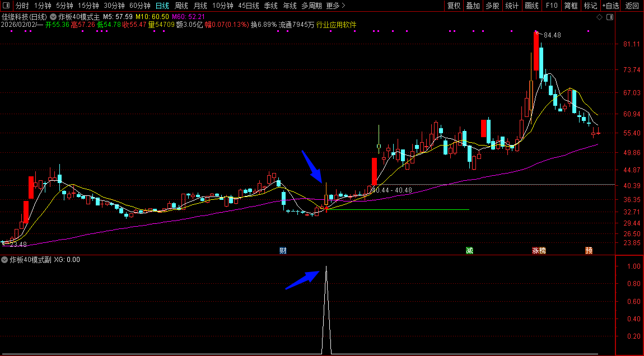
Task: Select the 60分钟 period
Action: pyautogui.click(x=140, y=6)
